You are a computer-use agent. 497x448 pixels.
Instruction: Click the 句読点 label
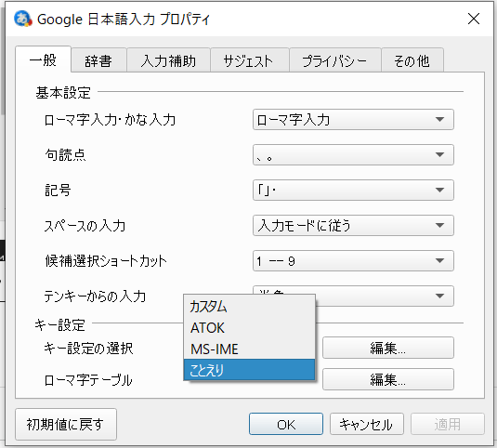[x=65, y=155]
